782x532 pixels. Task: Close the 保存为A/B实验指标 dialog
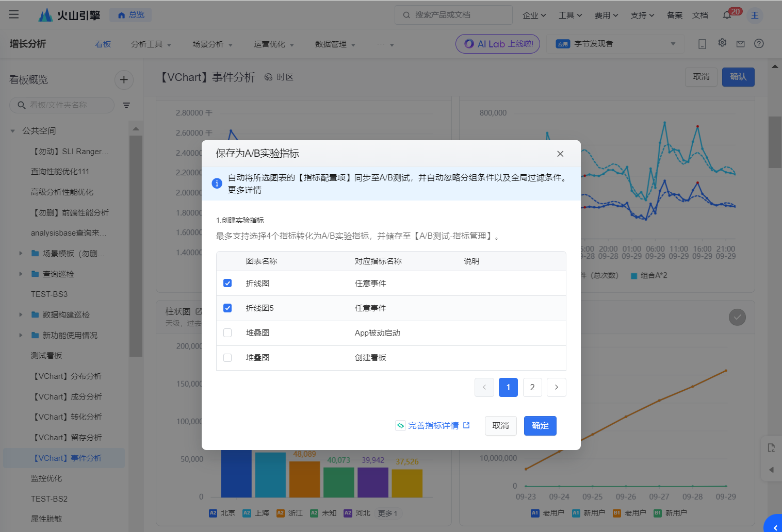(x=560, y=154)
